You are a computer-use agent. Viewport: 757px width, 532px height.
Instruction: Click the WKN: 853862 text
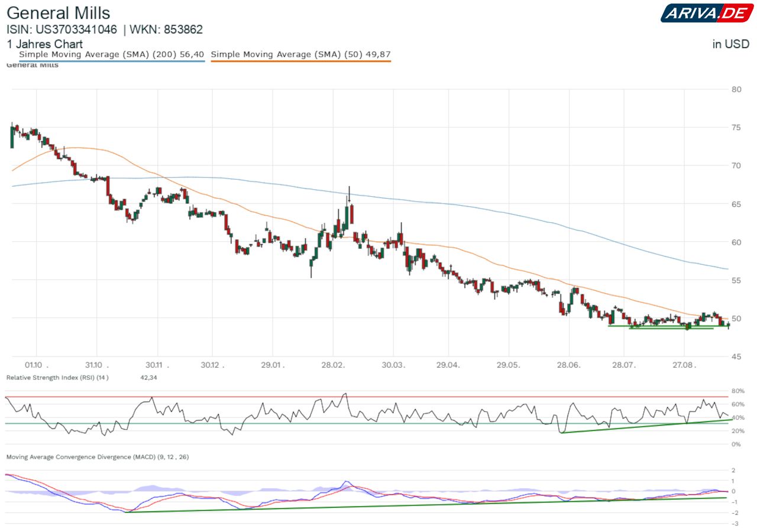coord(166,30)
